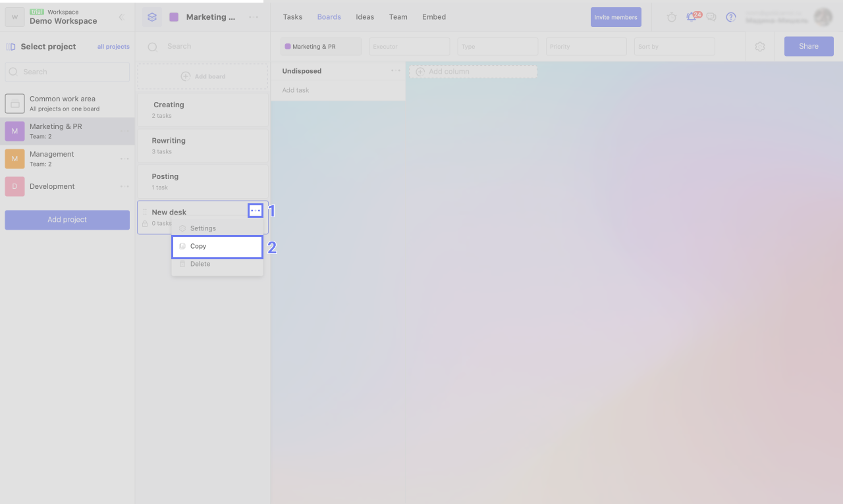
Task: Select Copy from the context menu
Action: [x=217, y=246]
